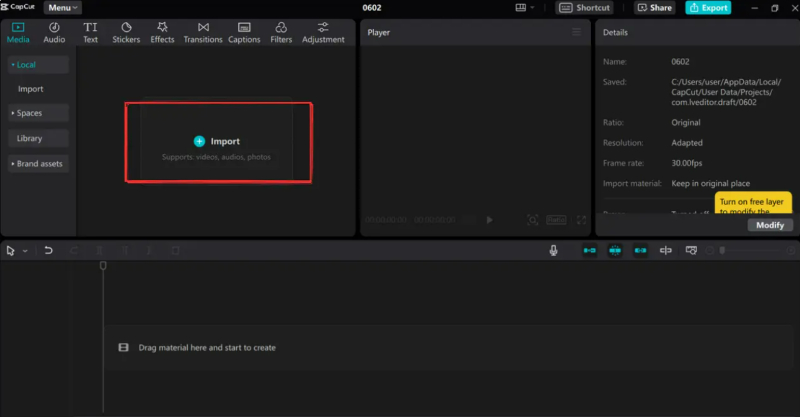This screenshot has width=800, height=417.
Task: Expand the Brand assets section
Action: (39, 163)
